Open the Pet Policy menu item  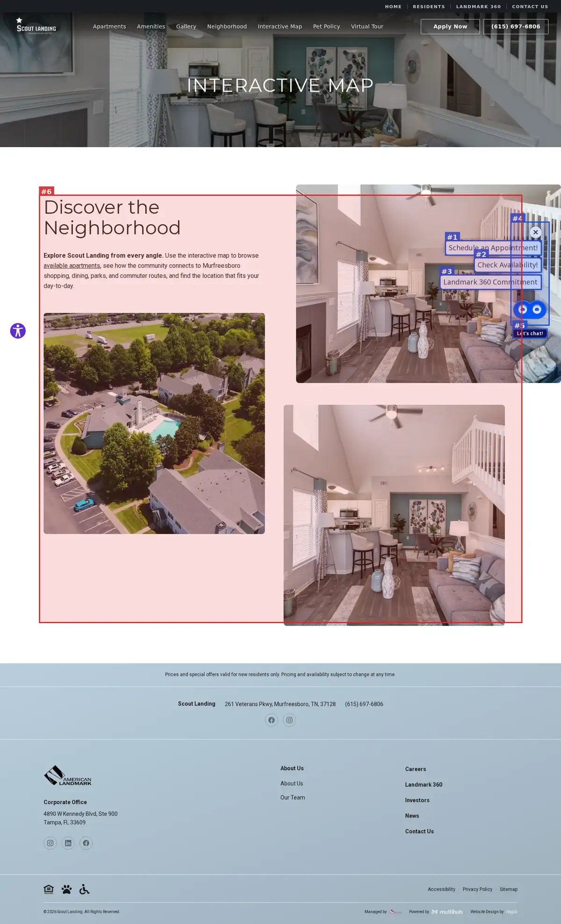[326, 27]
